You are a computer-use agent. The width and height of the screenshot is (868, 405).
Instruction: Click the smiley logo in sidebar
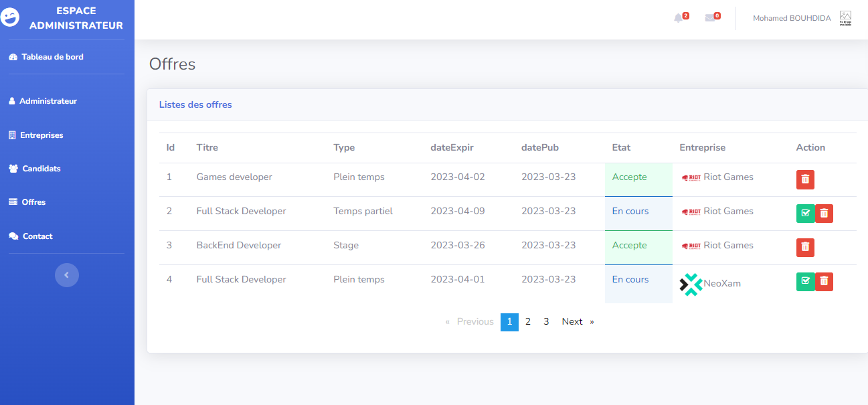pos(11,18)
